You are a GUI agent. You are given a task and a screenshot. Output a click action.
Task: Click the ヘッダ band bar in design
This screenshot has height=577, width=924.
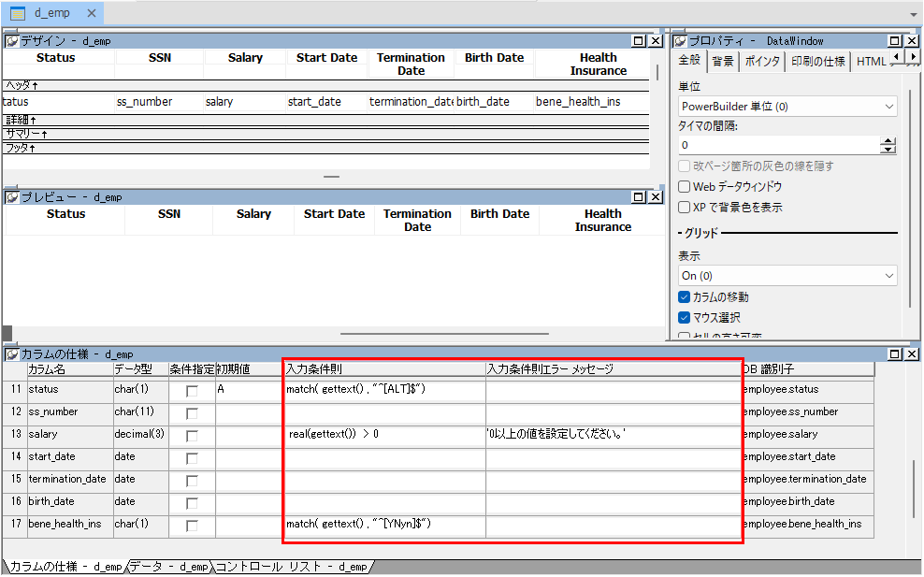325,85
